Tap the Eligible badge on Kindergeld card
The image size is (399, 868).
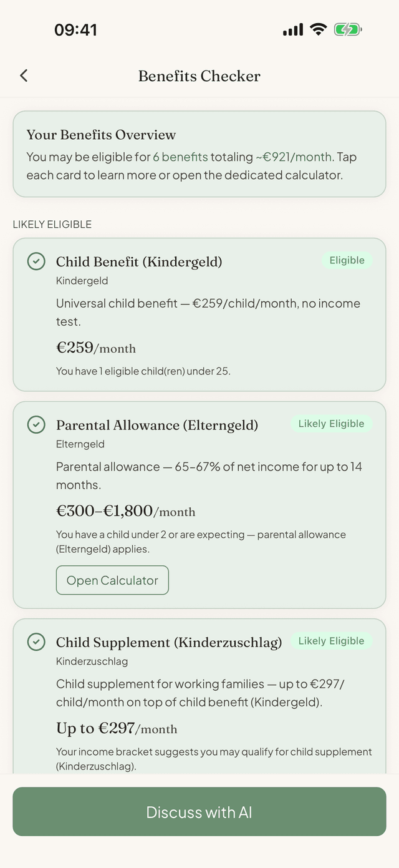(347, 260)
